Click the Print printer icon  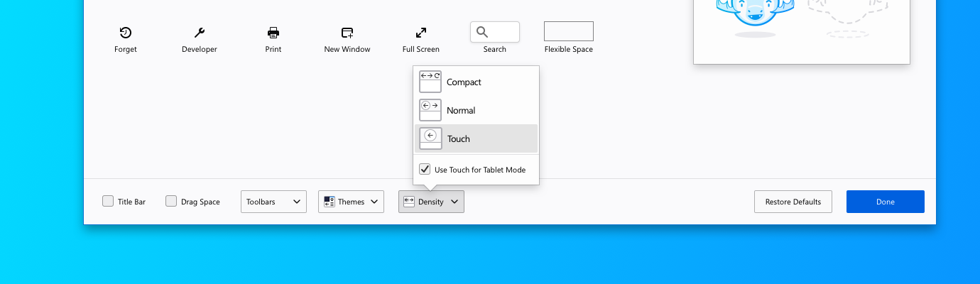coord(273,33)
